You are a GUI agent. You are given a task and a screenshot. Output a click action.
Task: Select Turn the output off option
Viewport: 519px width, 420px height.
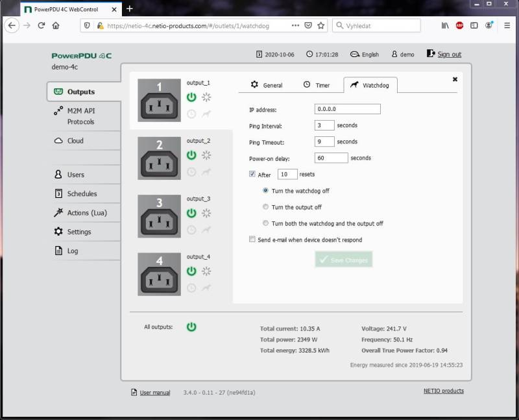pyautogui.click(x=265, y=207)
